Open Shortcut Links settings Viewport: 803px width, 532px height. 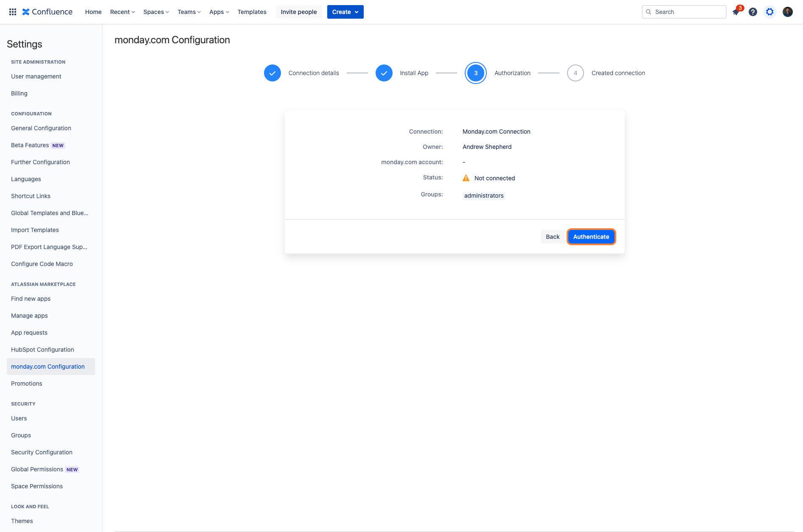point(51,196)
